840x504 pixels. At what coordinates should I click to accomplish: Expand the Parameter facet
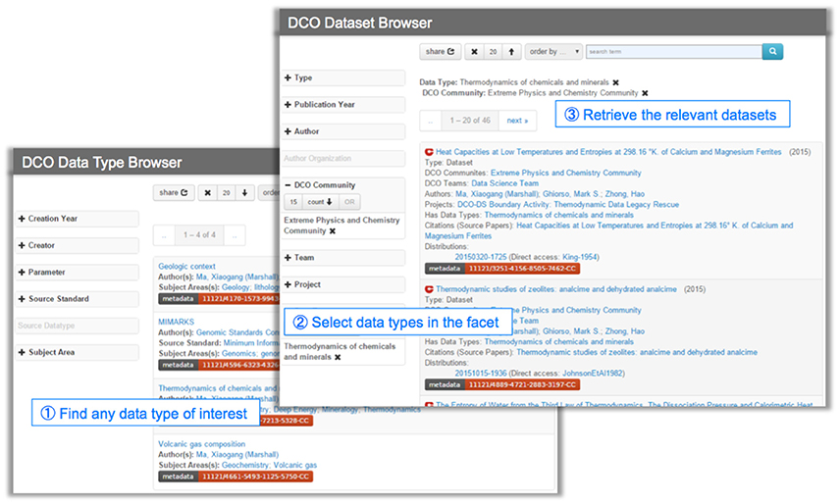click(x=78, y=272)
